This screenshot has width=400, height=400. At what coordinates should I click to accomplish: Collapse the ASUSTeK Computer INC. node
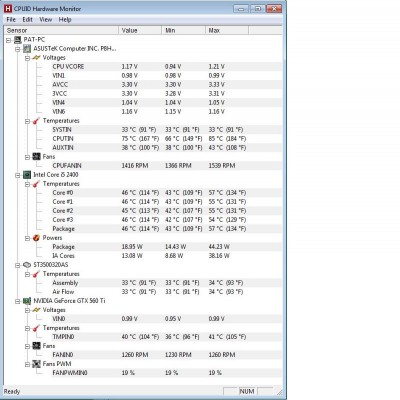18,49
